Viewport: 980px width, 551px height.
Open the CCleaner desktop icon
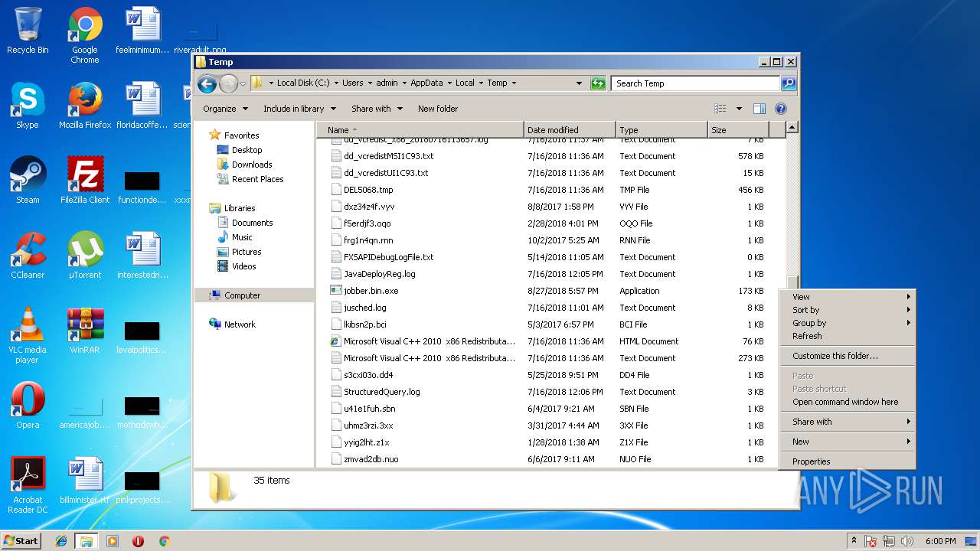tap(28, 256)
